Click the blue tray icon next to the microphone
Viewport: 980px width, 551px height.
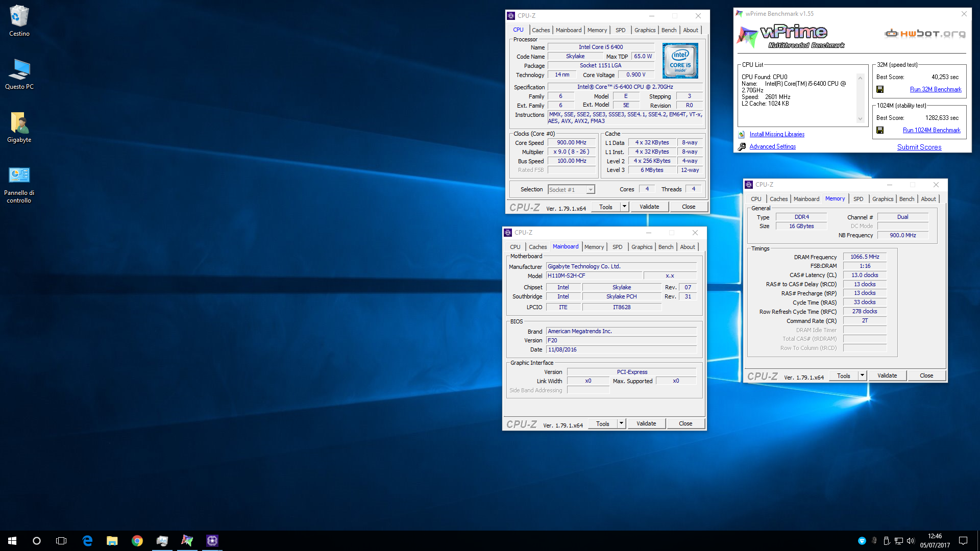(862, 541)
